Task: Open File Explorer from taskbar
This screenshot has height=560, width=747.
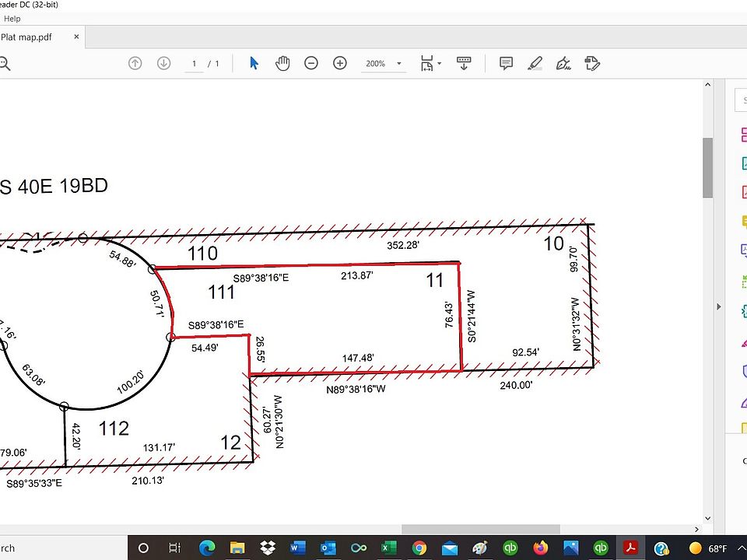Action: pyautogui.click(x=237, y=548)
